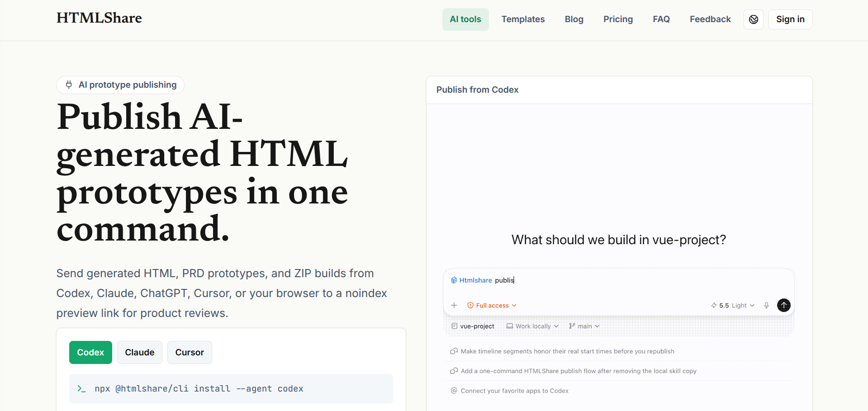Click the Htmlshare skill chip icon

[x=454, y=280]
